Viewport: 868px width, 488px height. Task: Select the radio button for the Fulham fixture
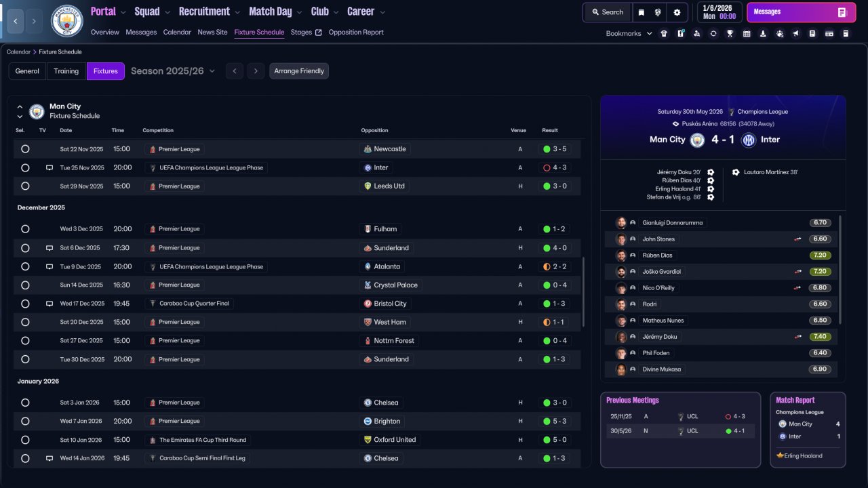click(x=25, y=229)
